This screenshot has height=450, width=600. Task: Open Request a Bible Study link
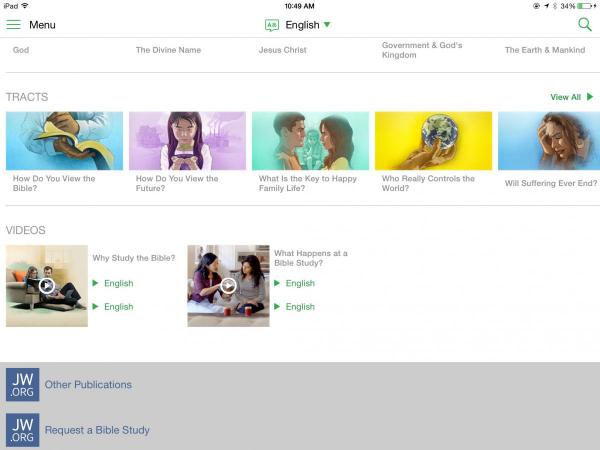[97, 430]
